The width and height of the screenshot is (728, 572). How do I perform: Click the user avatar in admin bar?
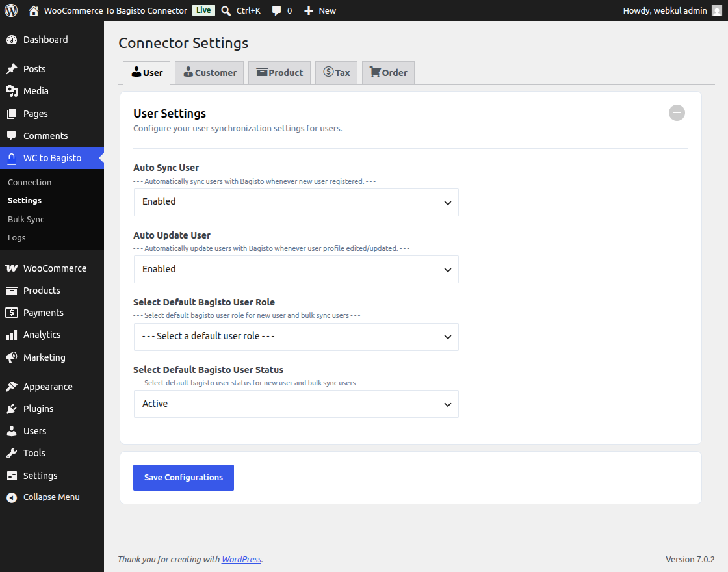pos(717,10)
